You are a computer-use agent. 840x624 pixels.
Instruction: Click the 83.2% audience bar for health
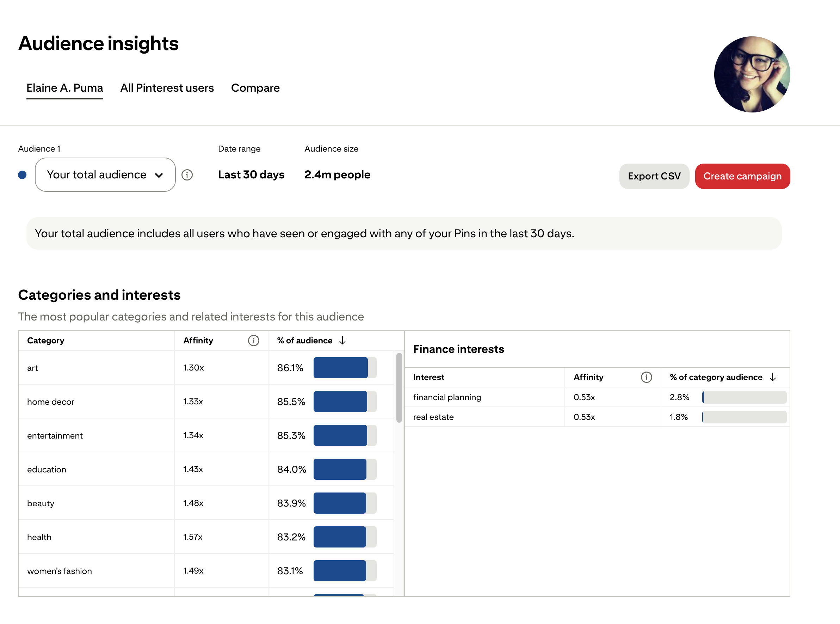click(345, 537)
